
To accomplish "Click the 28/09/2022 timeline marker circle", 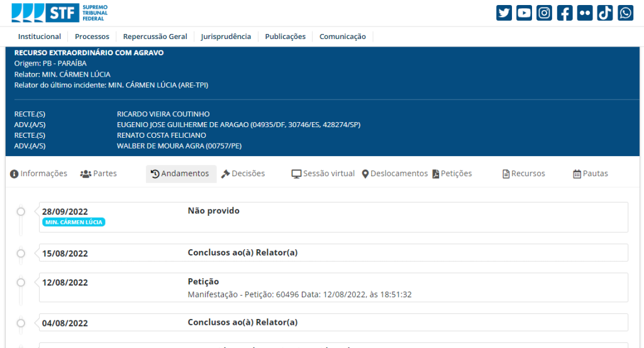I will [21, 211].
